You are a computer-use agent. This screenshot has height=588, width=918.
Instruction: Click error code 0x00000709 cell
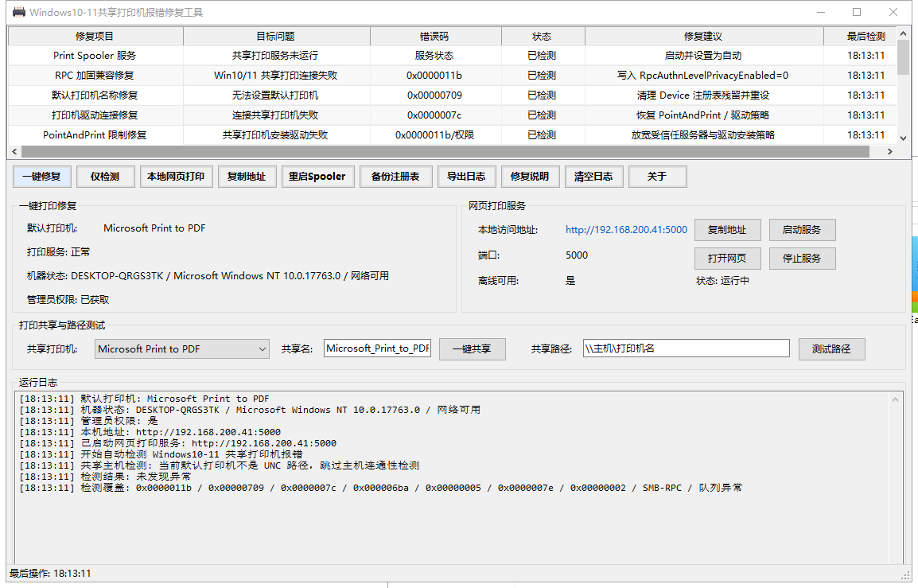point(434,95)
